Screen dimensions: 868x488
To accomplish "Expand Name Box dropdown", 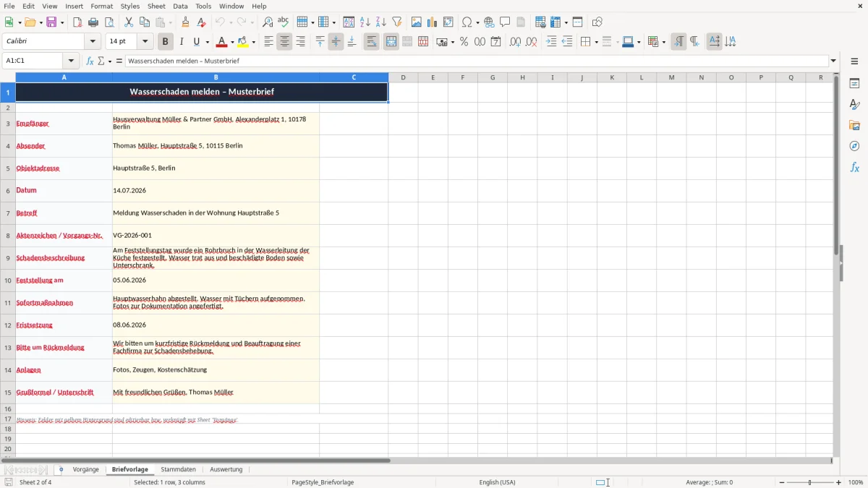I will pos(71,61).
